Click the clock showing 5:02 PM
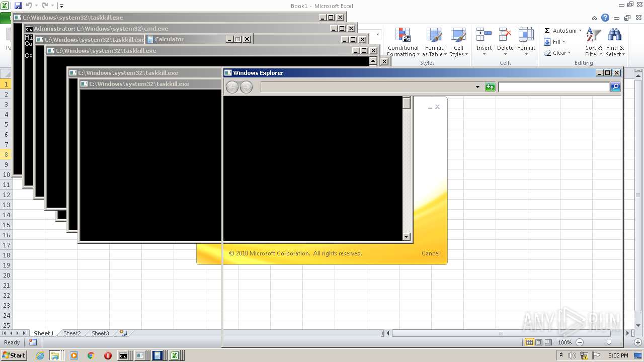 618,355
